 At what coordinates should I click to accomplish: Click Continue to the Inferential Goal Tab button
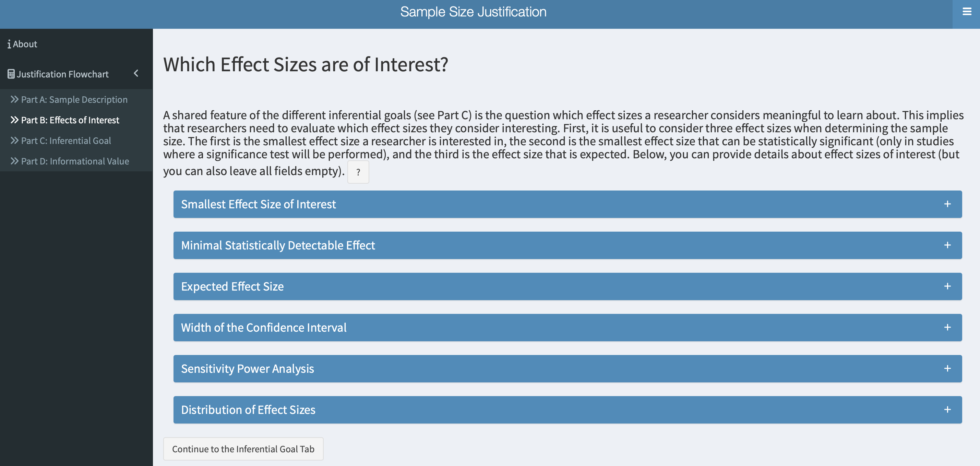click(x=243, y=449)
